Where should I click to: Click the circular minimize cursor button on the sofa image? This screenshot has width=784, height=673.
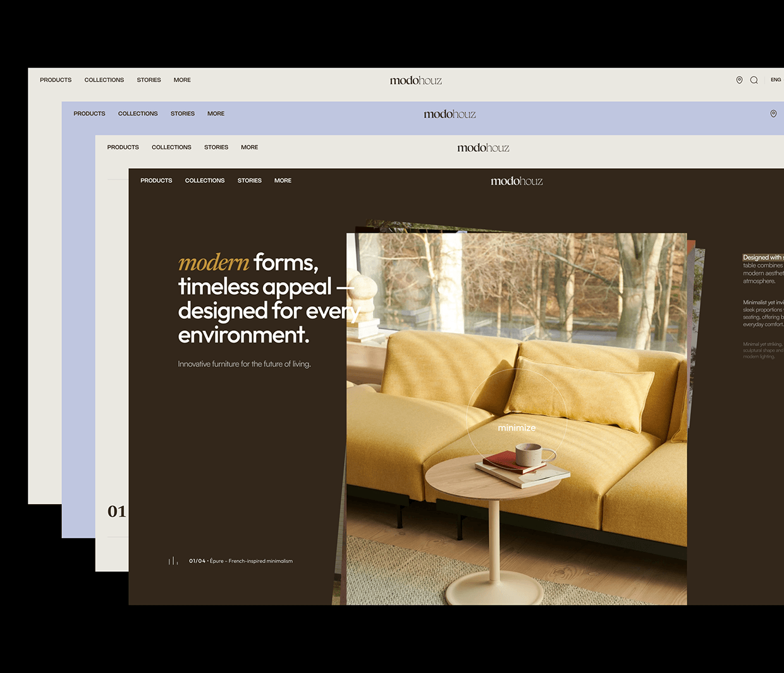coord(517,420)
